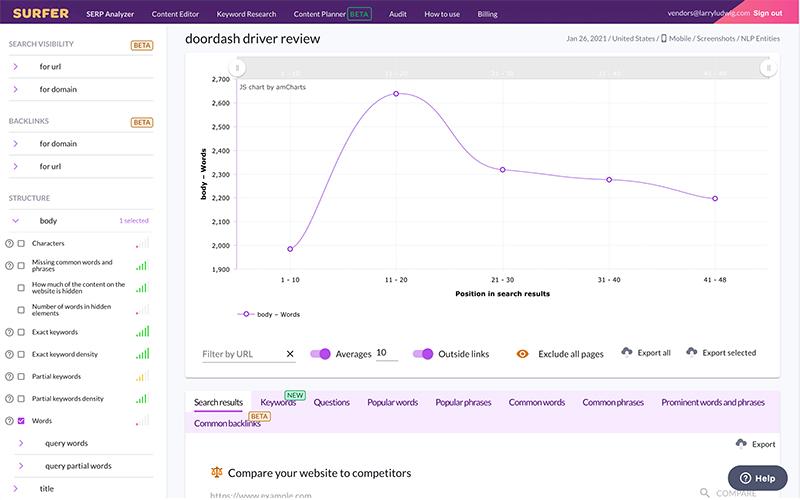Click the eye icon for Exclude all pages
The width and height of the screenshot is (800, 500).
click(522, 354)
